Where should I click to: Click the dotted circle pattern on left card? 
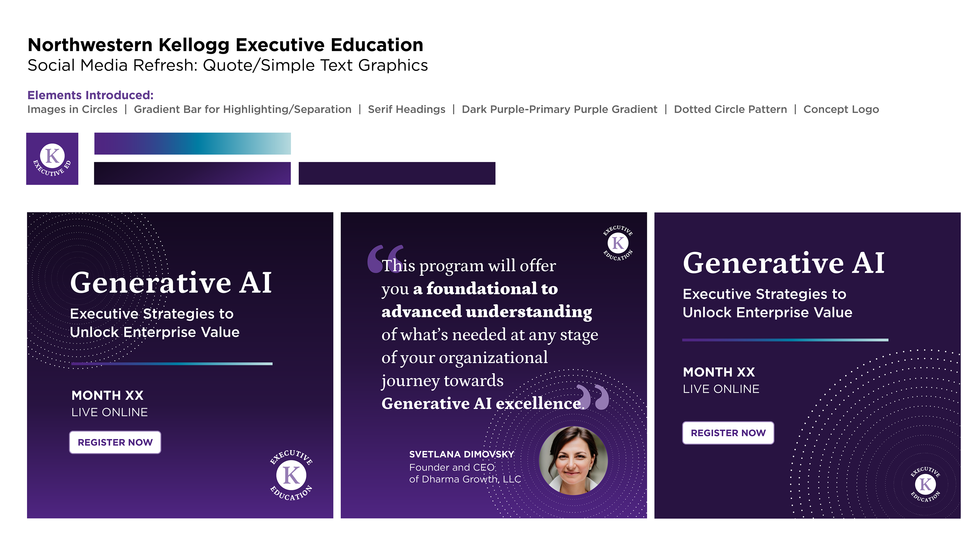[97, 289]
